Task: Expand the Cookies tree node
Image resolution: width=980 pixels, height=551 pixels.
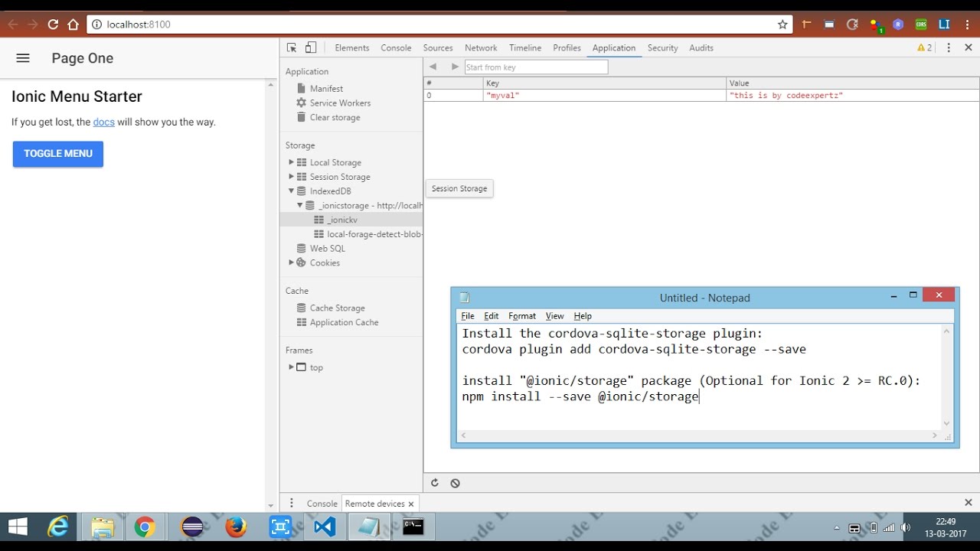Action: point(291,262)
